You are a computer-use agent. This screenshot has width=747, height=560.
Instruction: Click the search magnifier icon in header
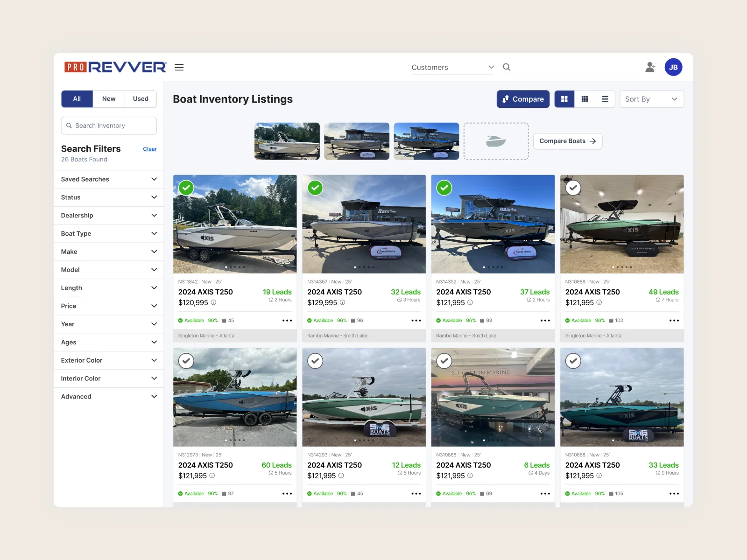507,67
